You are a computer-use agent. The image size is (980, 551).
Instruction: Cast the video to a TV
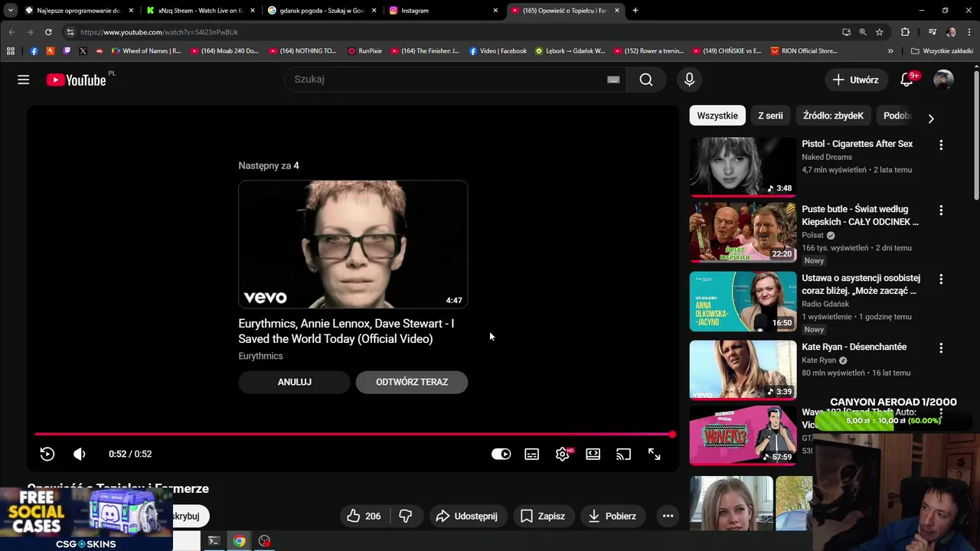(x=624, y=454)
